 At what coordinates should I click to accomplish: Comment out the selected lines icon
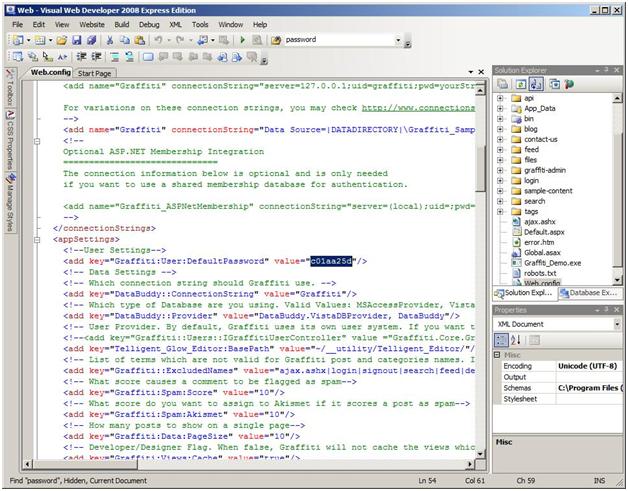tap(115, 57)
